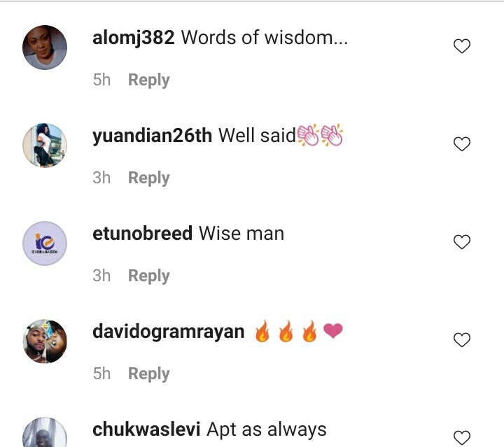Reply to alomj382's comment

(149, 80)
